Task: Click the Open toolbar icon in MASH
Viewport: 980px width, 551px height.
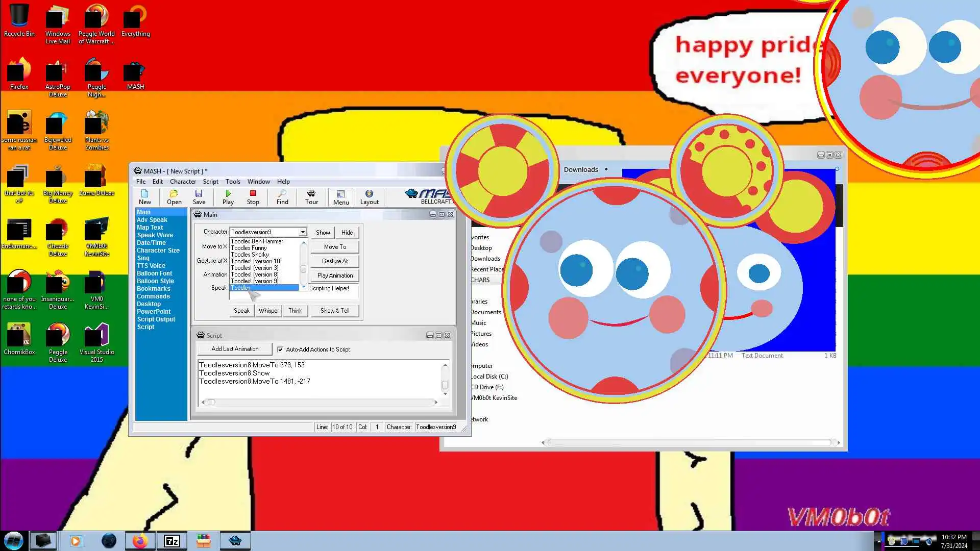Action: [x=174, y=196]
